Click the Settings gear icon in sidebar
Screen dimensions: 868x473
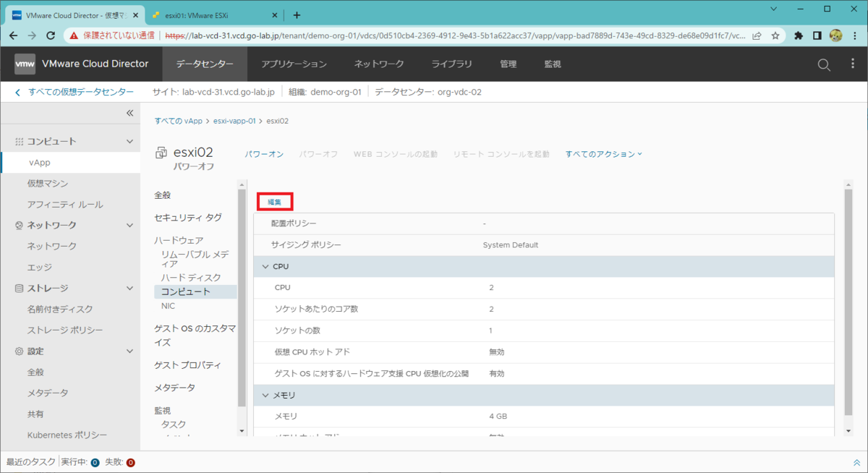point(19,351)
